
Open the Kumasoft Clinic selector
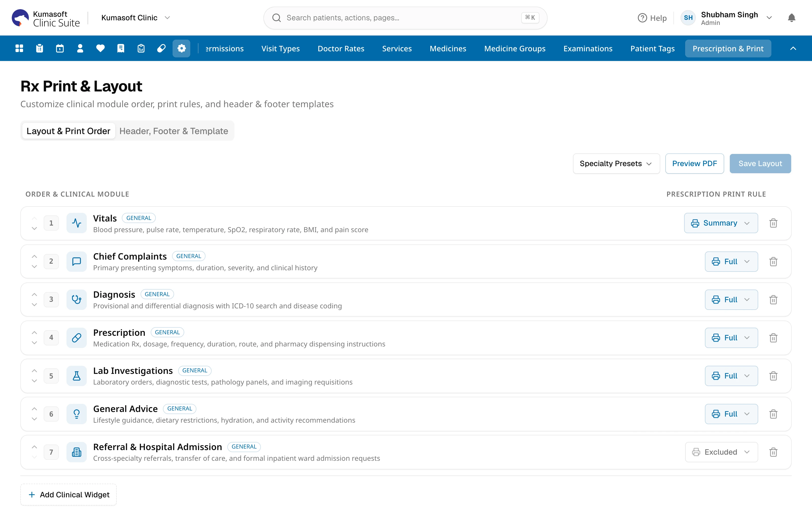136,18
